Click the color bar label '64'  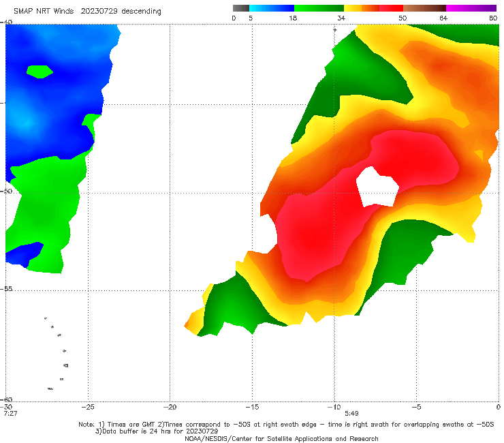(x=443, y=18)
